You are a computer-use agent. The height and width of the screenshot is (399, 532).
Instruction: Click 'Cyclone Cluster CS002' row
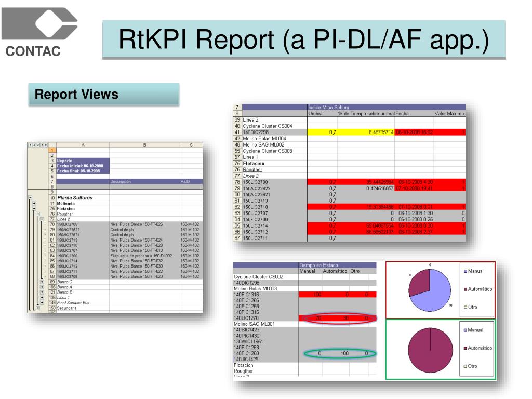click(x=258, y=277)
